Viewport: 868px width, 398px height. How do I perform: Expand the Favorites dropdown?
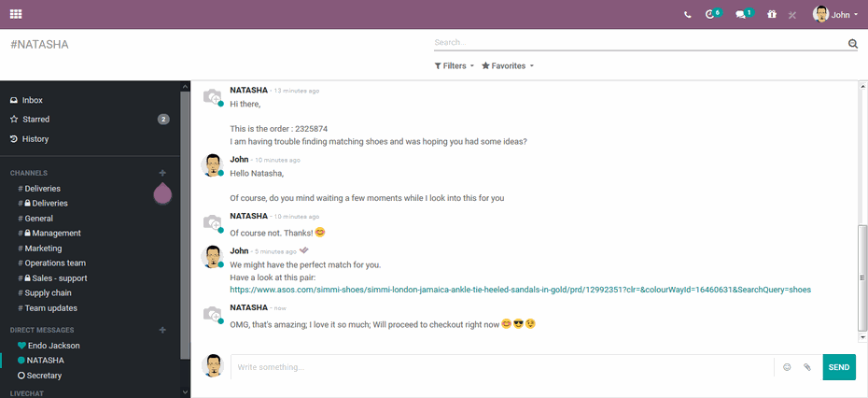[x=508, y=66]
